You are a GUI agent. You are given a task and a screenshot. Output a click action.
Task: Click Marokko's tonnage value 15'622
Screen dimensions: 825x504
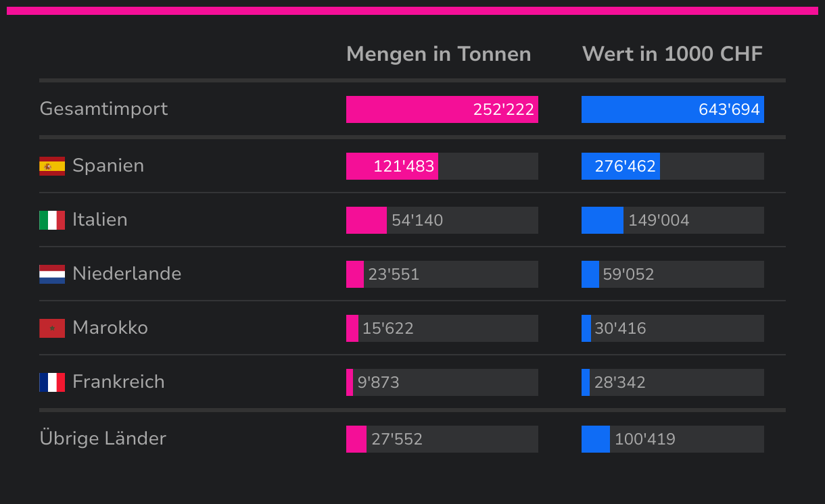coord(387,328)
